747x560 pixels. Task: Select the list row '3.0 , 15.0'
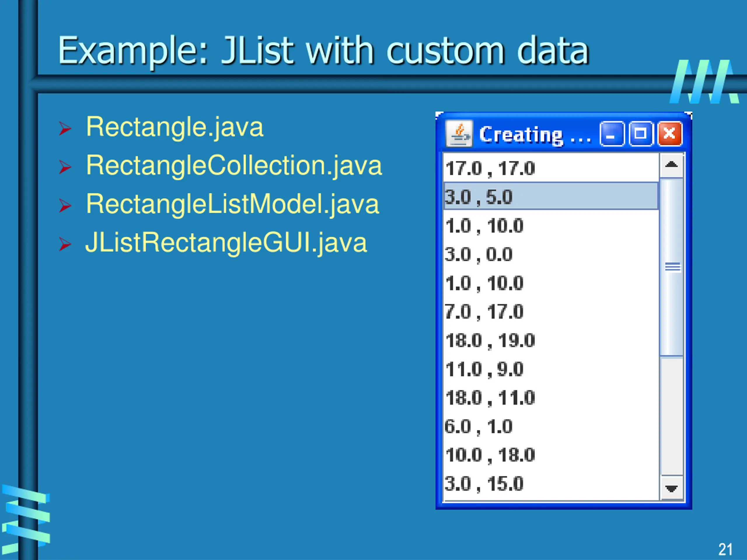[x=551, y=483]
